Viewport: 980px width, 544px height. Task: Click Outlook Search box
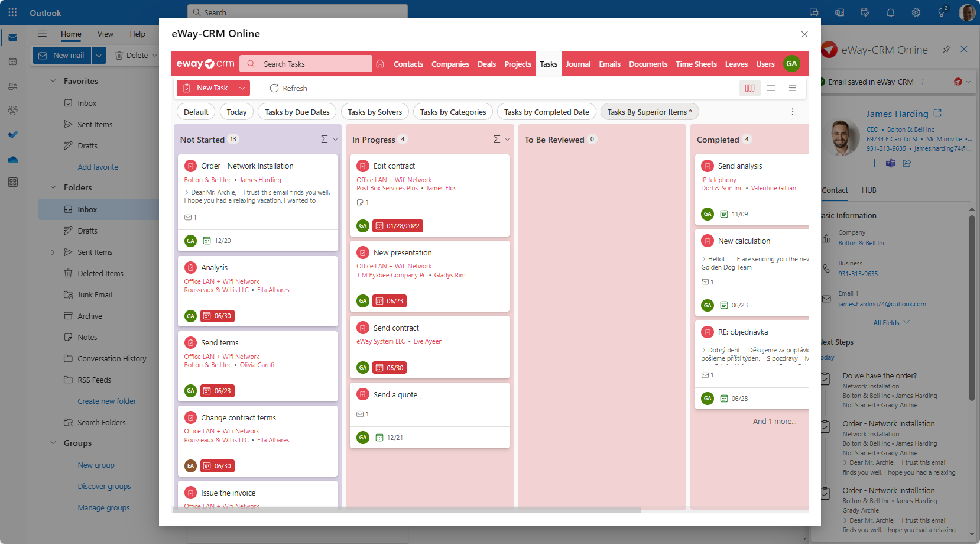pos(298,12)
